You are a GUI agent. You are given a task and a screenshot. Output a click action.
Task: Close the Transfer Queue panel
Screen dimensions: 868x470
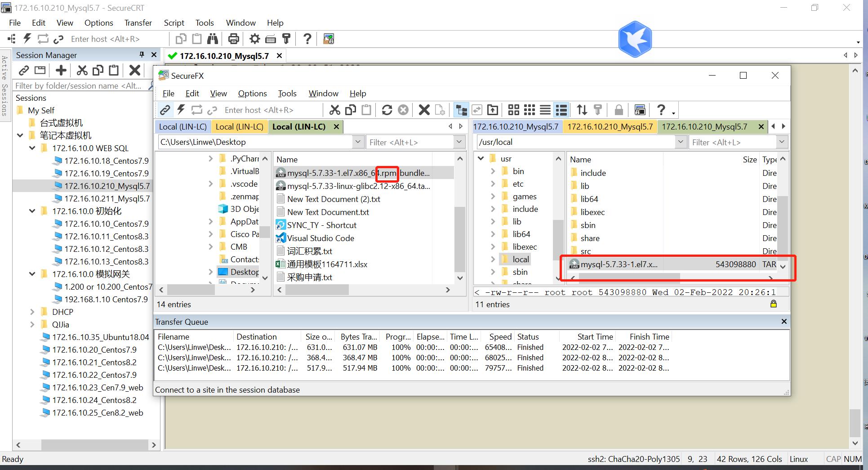784,321
